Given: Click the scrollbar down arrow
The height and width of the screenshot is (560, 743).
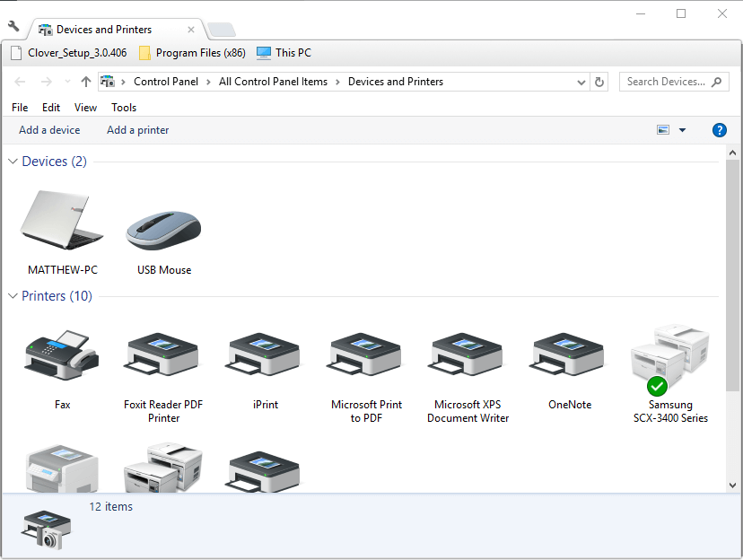Looking at the screenshot, I should coord(732,486).
